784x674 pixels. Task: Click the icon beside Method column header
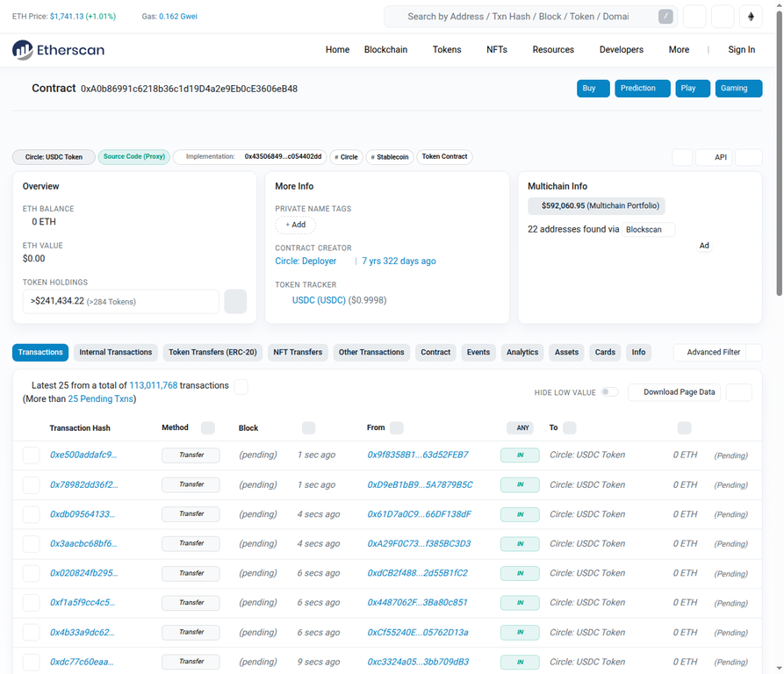207,427
